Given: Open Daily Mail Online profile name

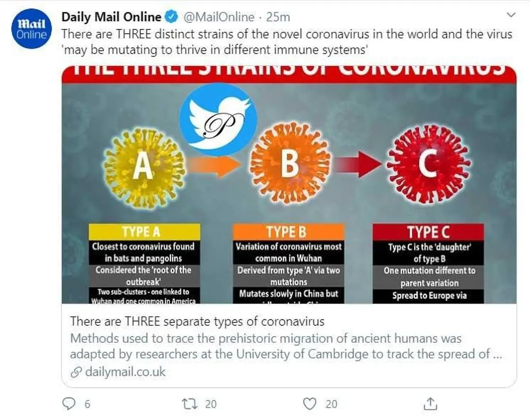Looking at the screenshot, I should click(111, 17).
